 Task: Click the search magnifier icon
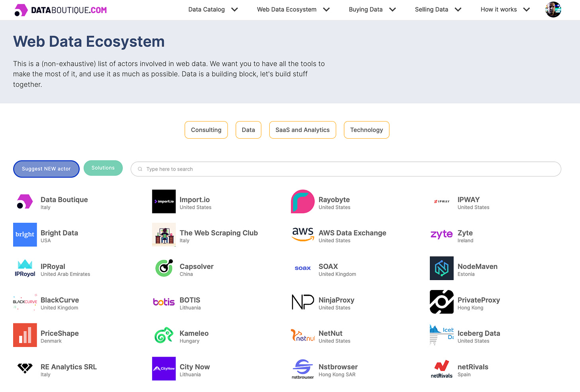click(x=140, y=169)
